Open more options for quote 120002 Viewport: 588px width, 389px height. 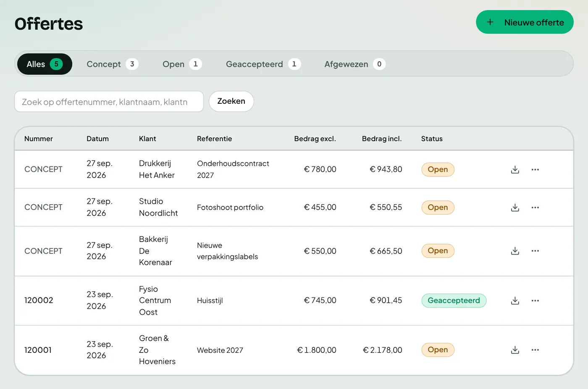(535, 301)
